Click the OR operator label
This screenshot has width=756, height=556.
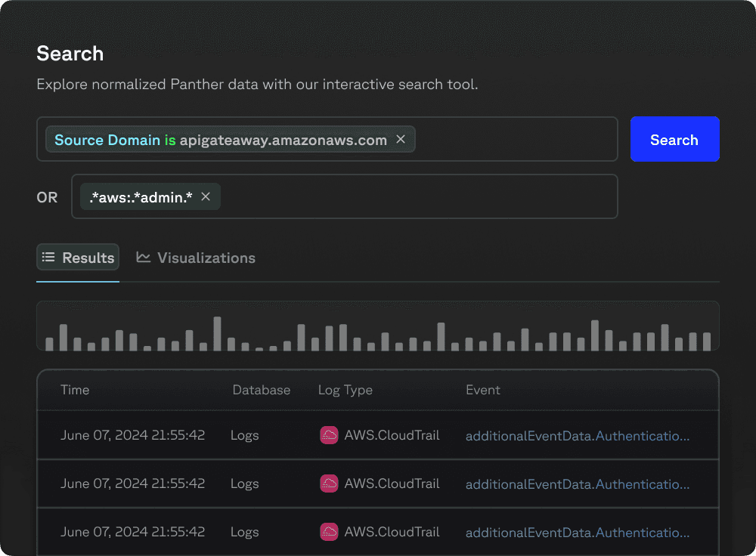(47, 197)
